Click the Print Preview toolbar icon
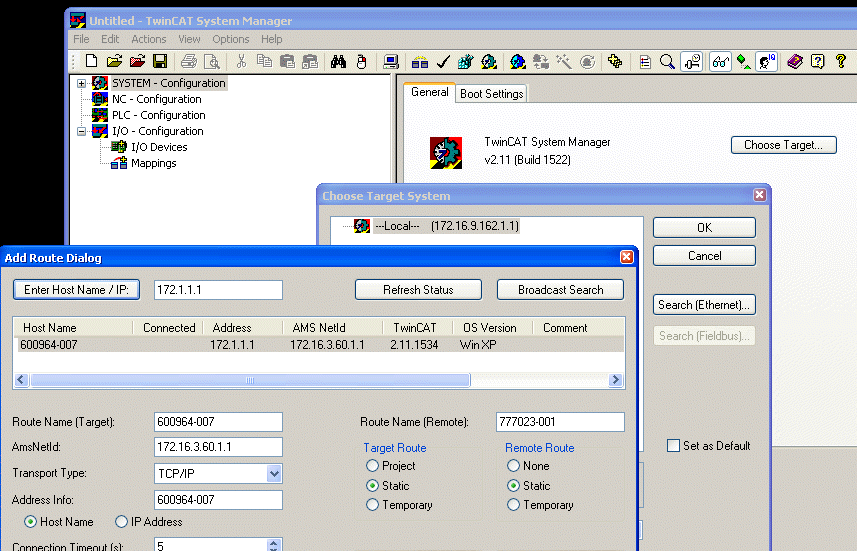The height and width of the screenshot is (551, 857). pyautogui.click(x=212, y=61)
